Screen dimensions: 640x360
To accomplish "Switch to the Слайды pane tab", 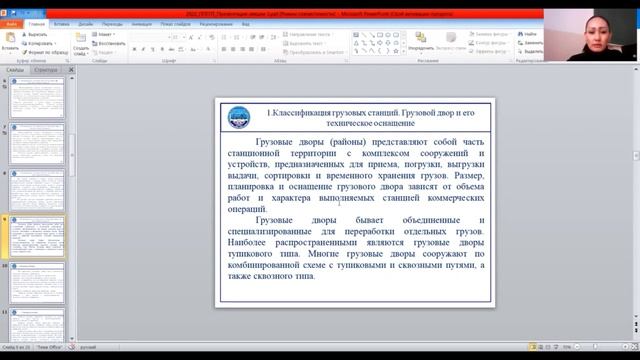I will point(15,70).
